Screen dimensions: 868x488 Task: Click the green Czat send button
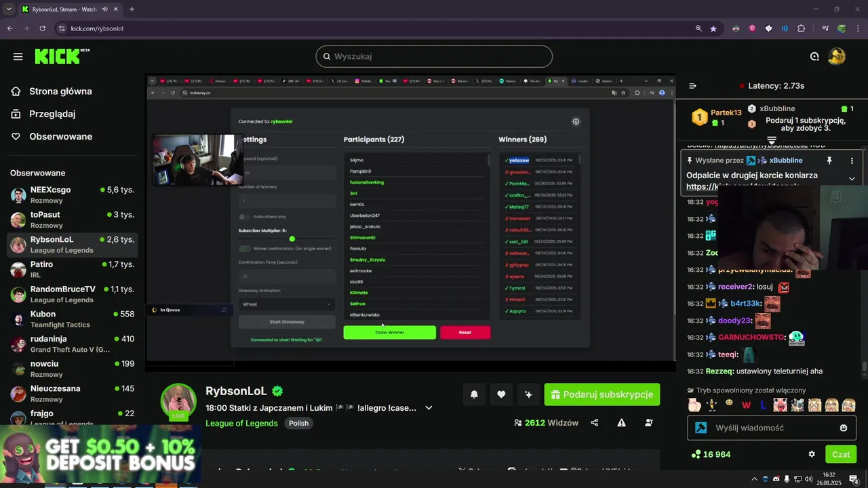tap(841, 454)
